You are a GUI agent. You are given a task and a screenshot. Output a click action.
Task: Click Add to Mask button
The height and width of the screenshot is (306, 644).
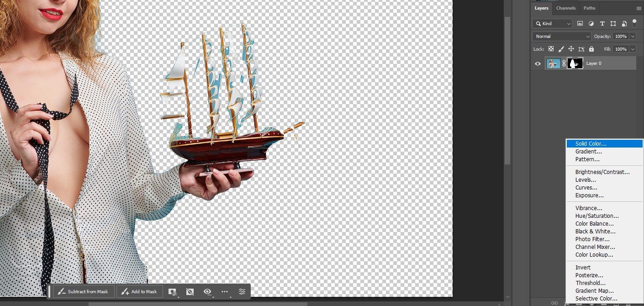click(139, 291)
